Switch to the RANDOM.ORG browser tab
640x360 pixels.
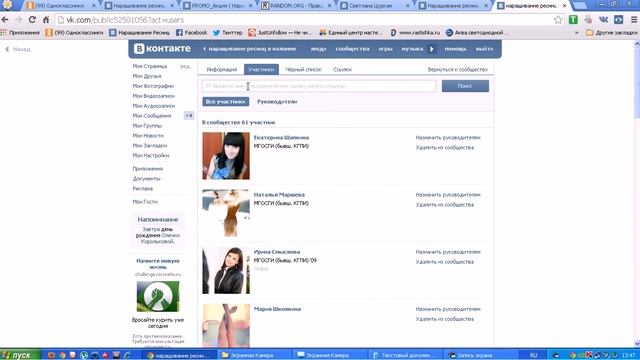(x=297, y=6)
